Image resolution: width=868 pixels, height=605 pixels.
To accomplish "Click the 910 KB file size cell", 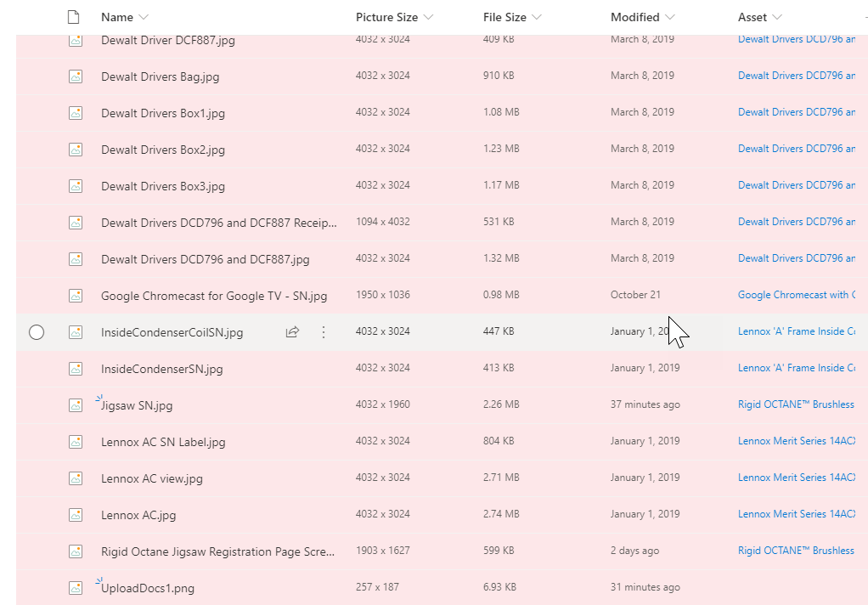I will click(x=499, y=76).
